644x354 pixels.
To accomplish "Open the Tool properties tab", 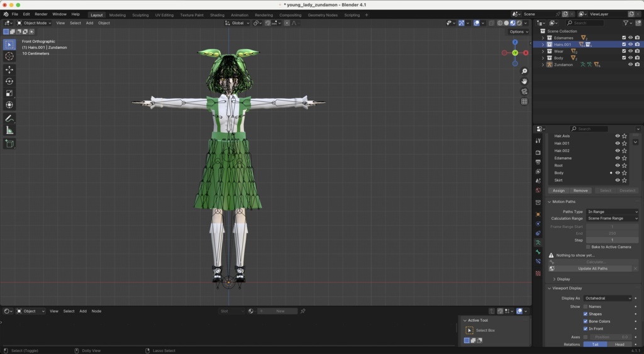I will click(x=538, y=140).
